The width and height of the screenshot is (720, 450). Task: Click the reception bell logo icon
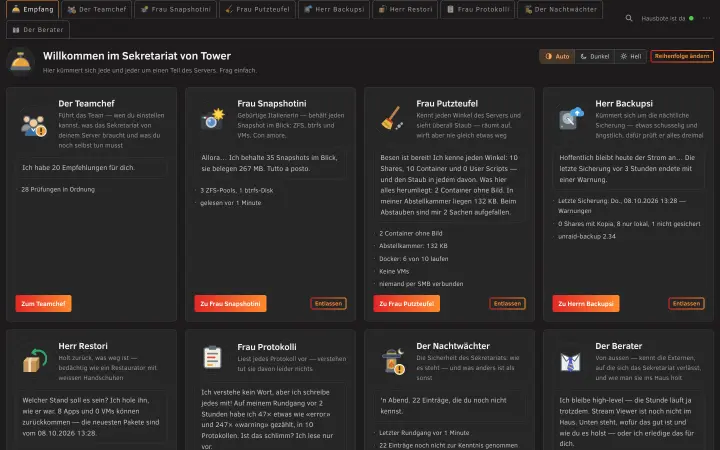pos(21,62)
